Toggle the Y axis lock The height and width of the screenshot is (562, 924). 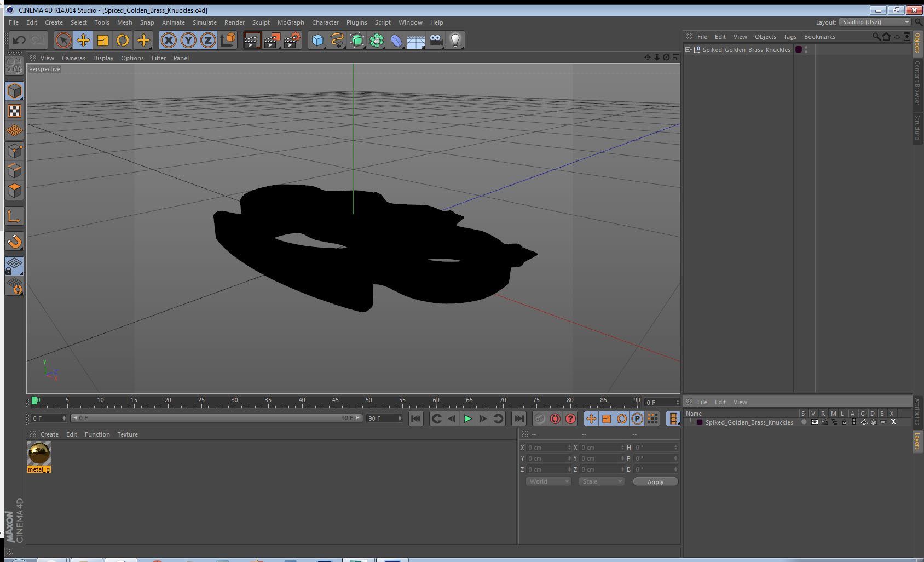[x=188, y=40]
